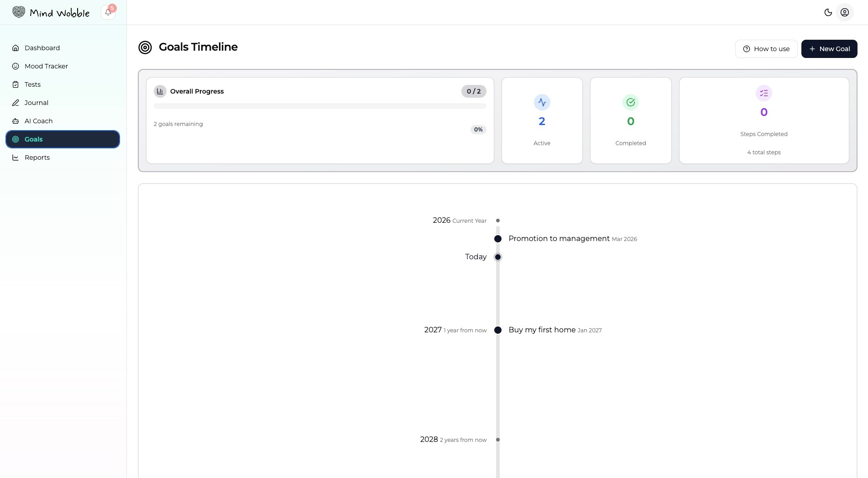
Task: Click the Promotion to management timeline dot
Action: 498,239
